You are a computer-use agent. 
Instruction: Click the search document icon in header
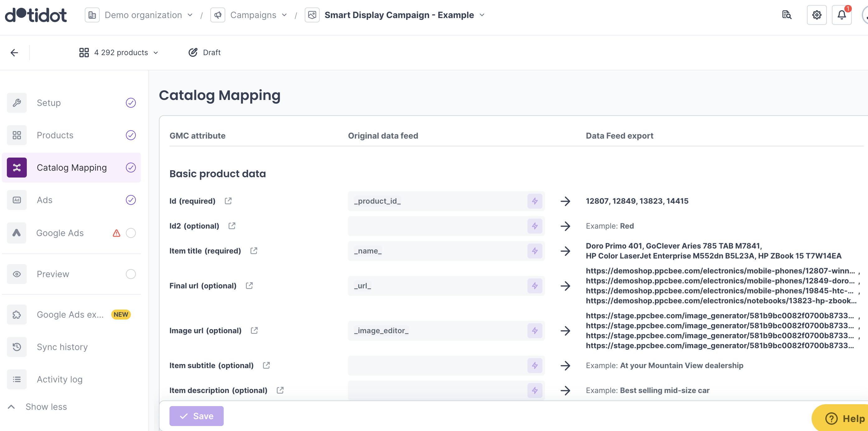786,15
